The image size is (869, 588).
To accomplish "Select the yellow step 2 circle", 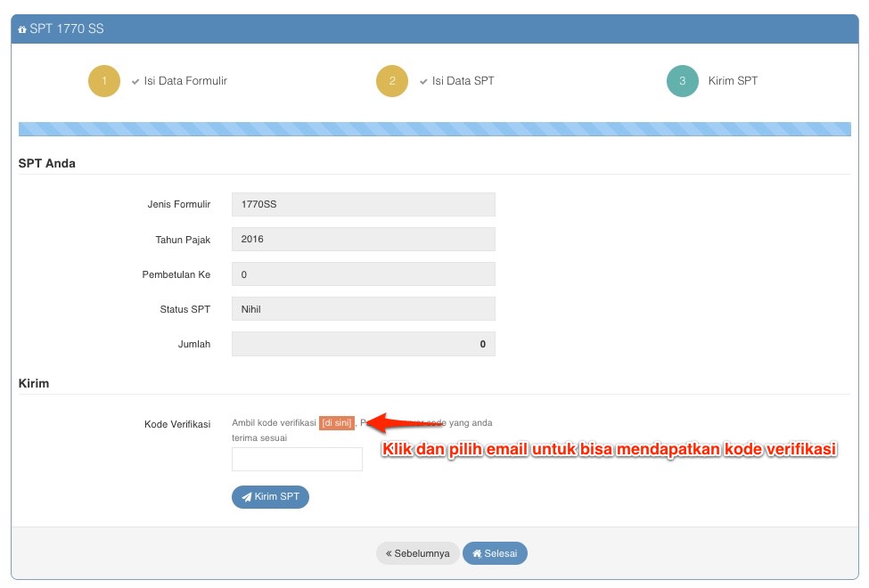I will [x=392, y=80].
